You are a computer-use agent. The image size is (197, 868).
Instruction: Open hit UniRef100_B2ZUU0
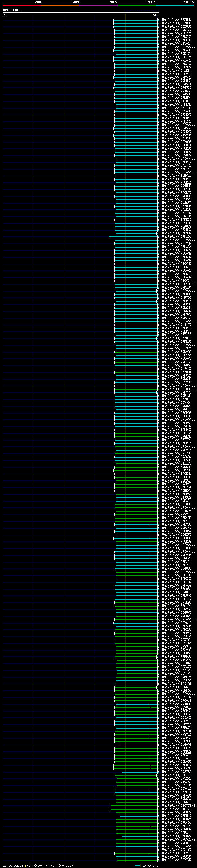pos(176,20)
